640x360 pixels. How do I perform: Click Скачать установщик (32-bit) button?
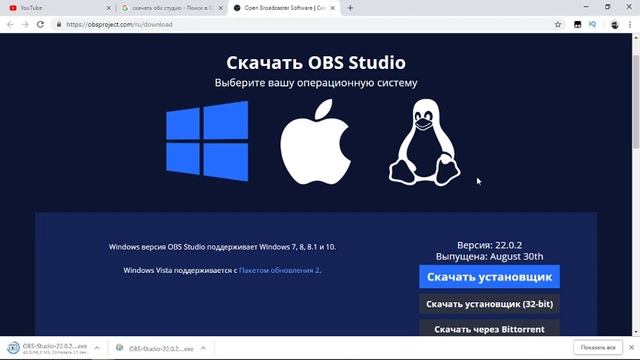(x=489, y=304)
